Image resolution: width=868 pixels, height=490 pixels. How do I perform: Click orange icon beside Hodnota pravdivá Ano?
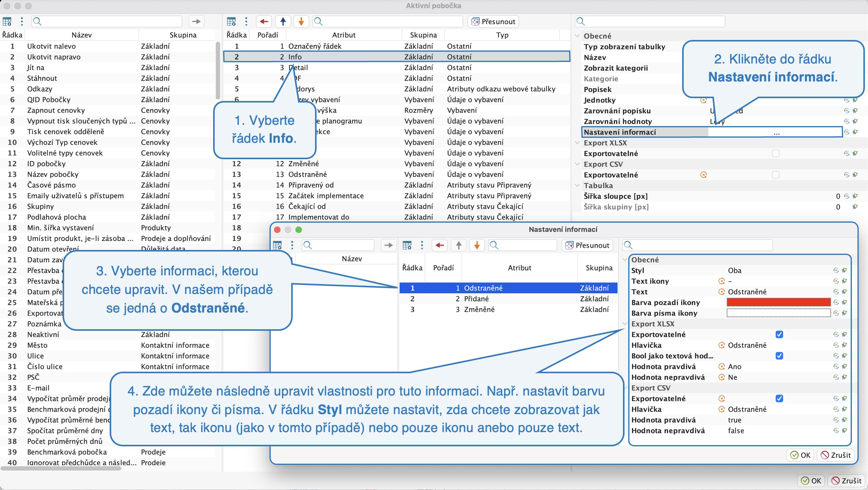[721, 367]
